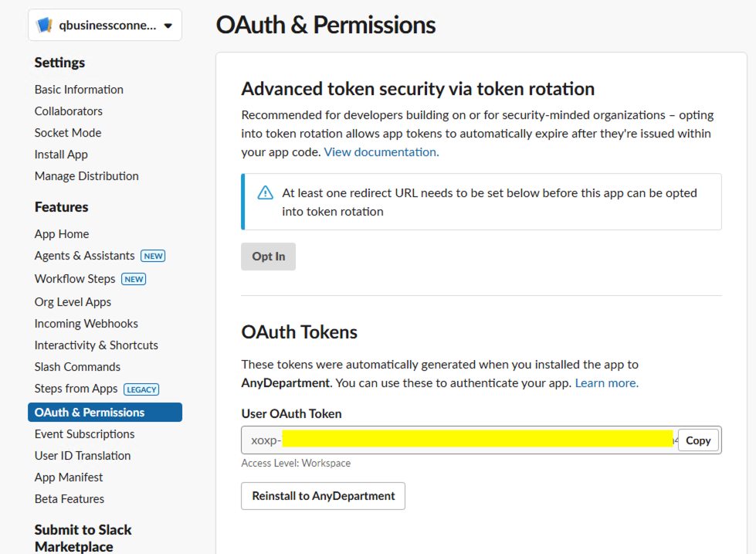
Task: Click the OAuth & Permissions page title
Action: [326, 25]
